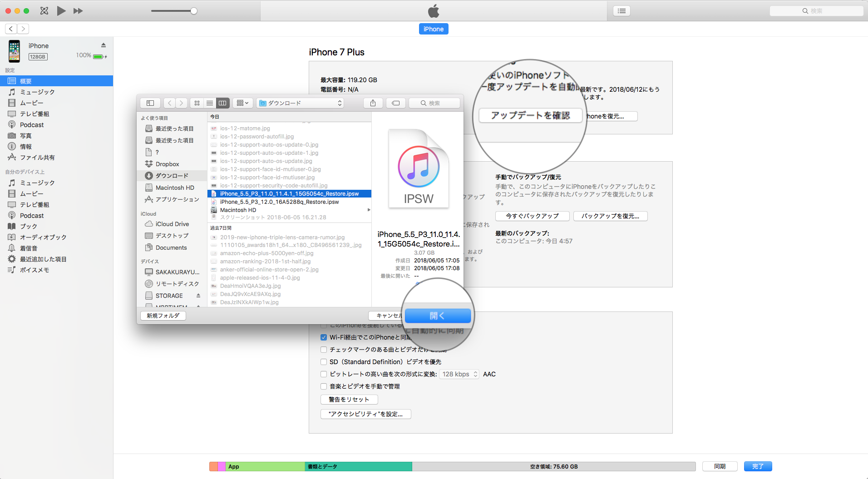Toggle the file dialog sidebar button

tap(150, 103)
